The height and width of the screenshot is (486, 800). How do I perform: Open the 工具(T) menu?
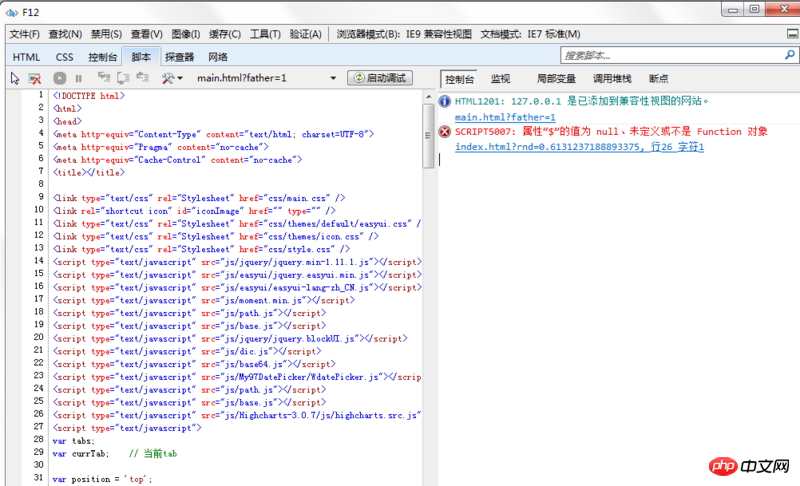(x=265, y=34)
